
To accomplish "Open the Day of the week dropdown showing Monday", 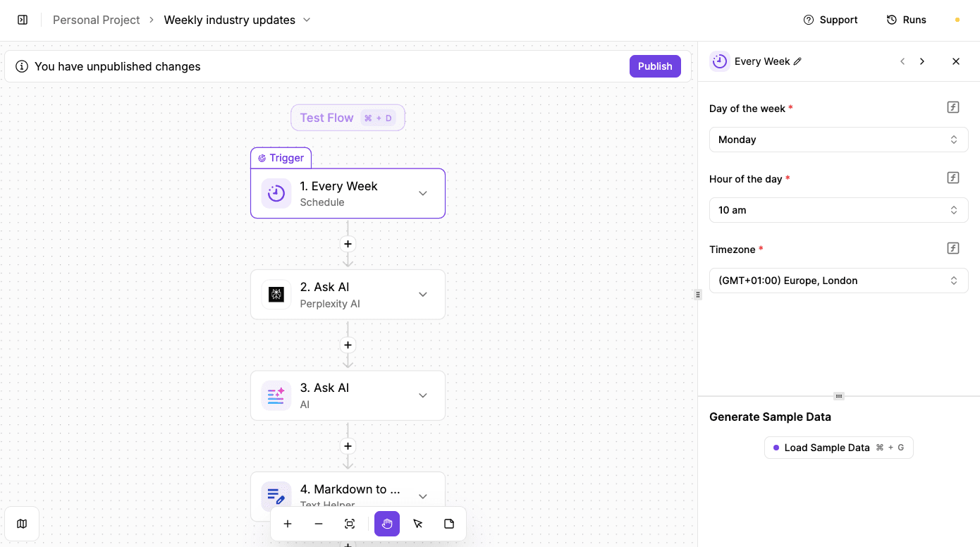I will pyautogui.click(x=838, y=139).
